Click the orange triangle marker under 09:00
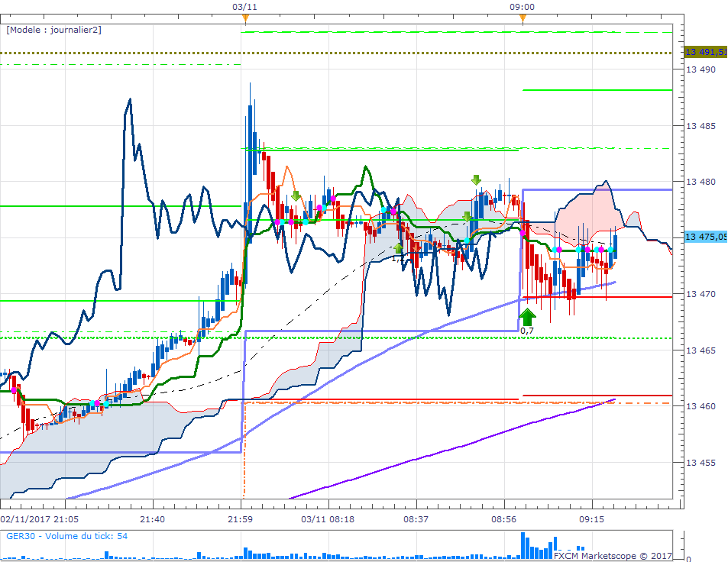The height and width of the screenshot is (562, 728). pos(523,18)
